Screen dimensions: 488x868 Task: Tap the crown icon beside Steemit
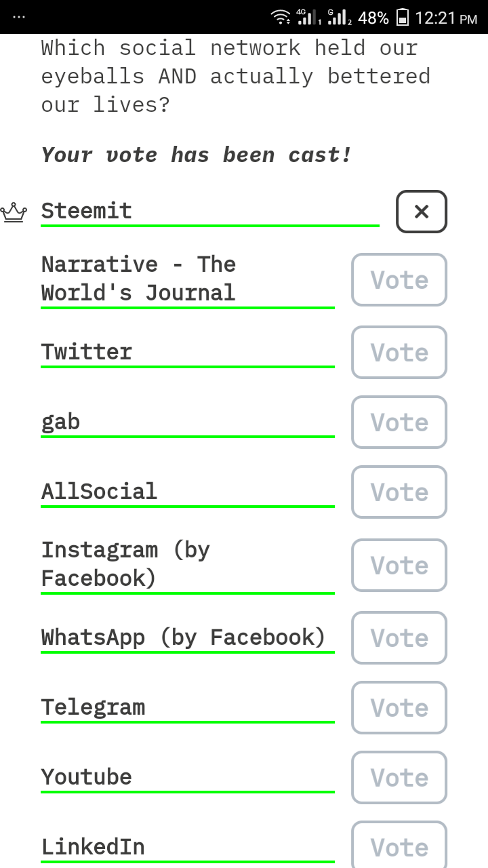coord(14,212)
